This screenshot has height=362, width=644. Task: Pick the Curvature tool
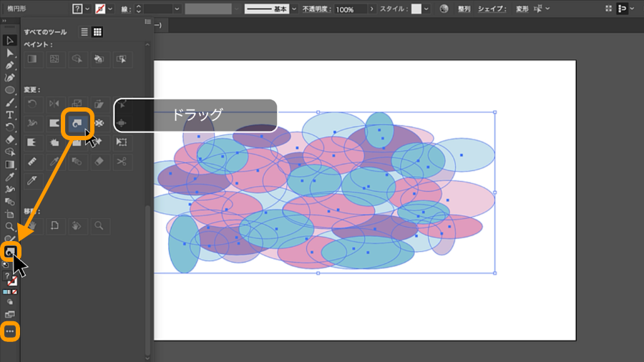(10, 77)
